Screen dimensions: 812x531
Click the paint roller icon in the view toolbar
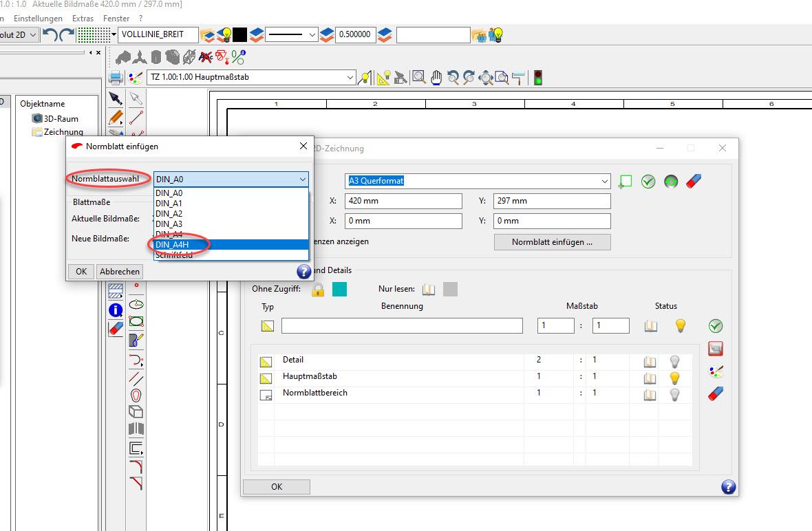(x=518, y=78)
